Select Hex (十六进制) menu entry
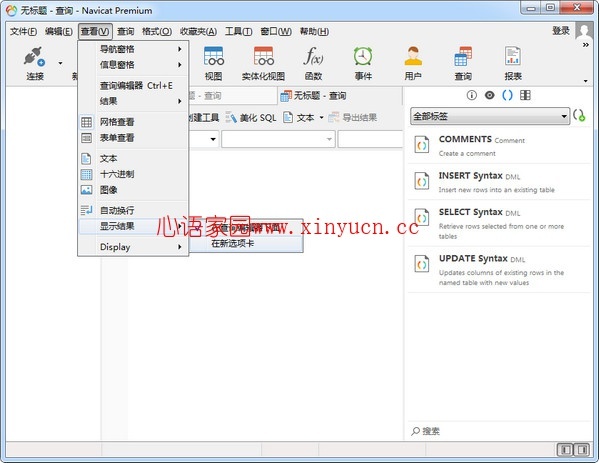Image resolution: width=599 pixels, height=463 pixels. (133, 175)
